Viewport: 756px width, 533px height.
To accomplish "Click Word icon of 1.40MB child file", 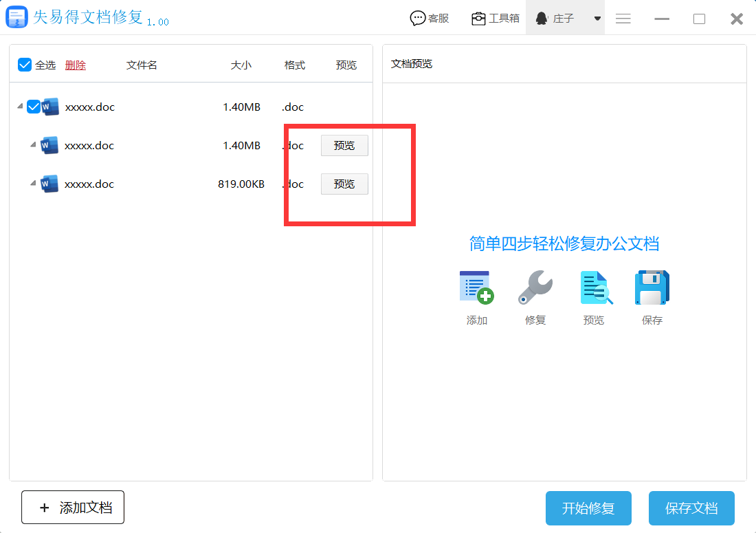I will [49, 145].
